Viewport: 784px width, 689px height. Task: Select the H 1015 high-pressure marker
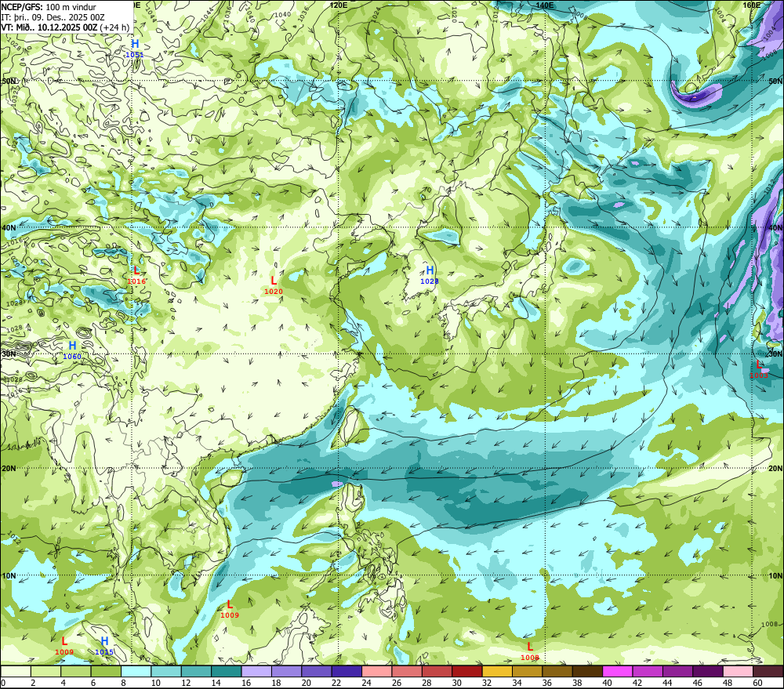[x=104, y=646]
